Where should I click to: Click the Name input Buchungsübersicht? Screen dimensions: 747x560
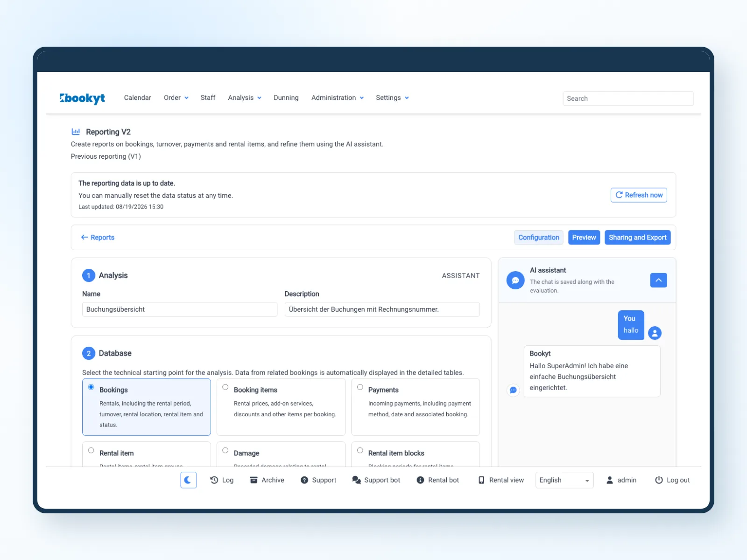180,309
